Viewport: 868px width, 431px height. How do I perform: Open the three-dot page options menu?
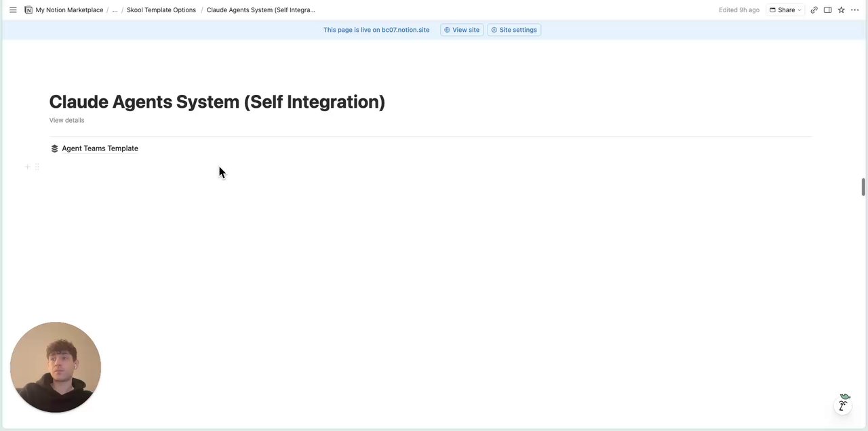pos(854,10)
